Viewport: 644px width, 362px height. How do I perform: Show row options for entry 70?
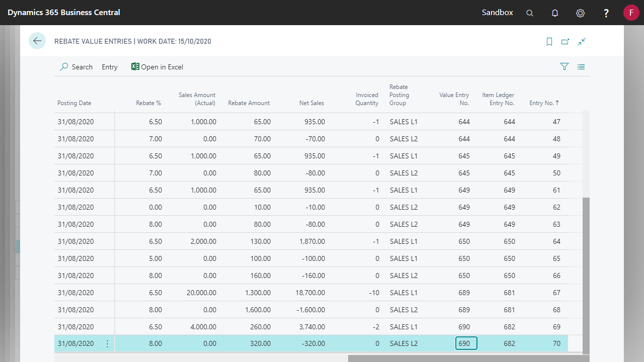tap(107, 344)
